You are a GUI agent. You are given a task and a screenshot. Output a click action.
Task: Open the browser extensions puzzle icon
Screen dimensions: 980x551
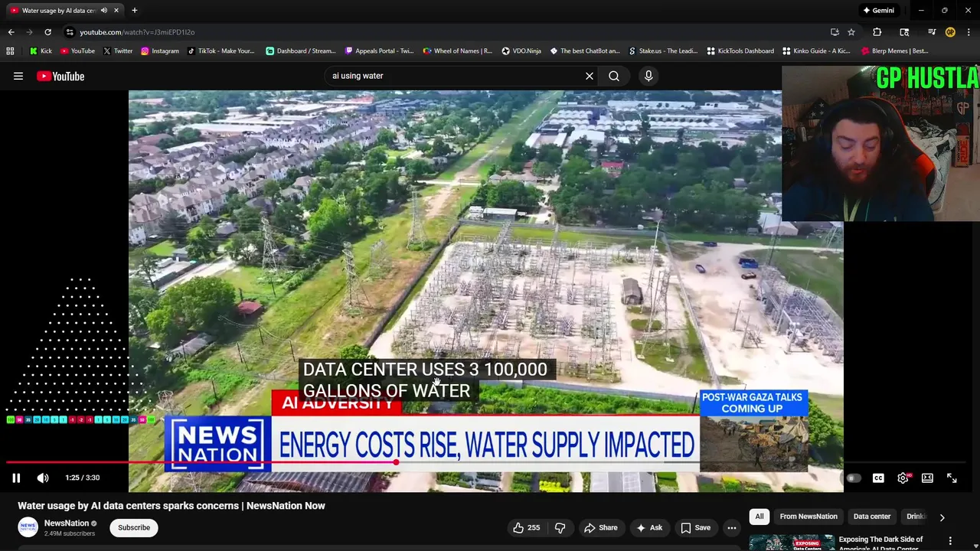(x=877, y=32)
